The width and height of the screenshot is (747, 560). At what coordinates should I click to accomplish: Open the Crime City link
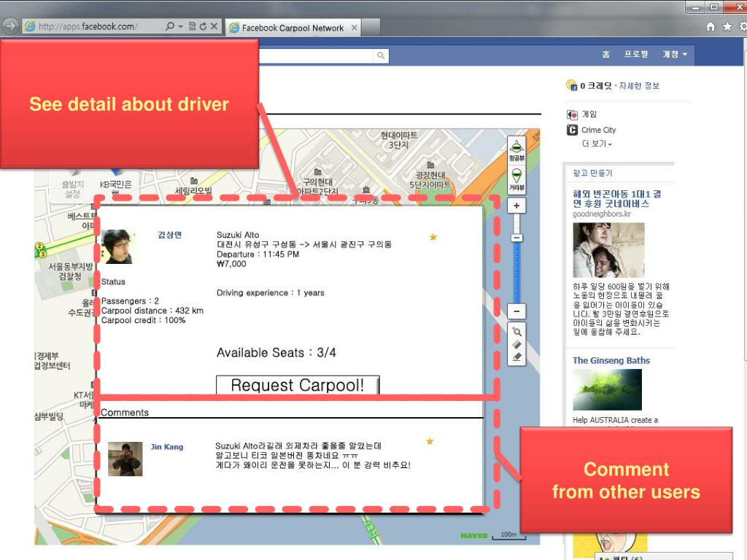coord(598,130)
